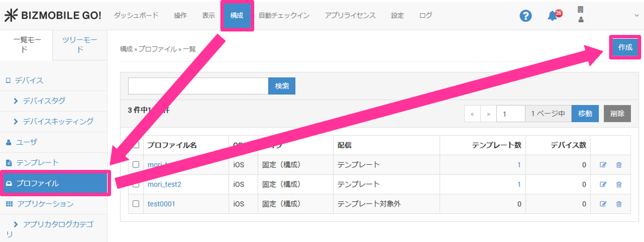Open notifications bell with 26 badge
This screenshot has height=242, width=644.
[553, 15]
